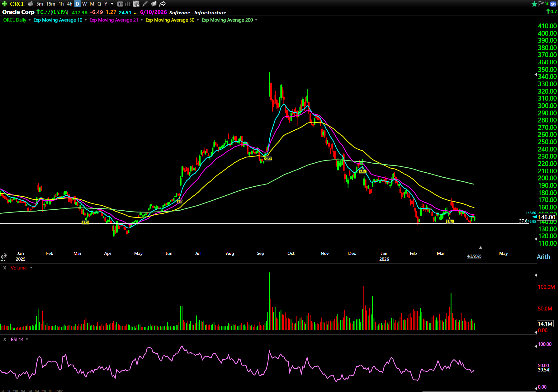Click the time axis reset arrows icon

[x=4, y=256]
